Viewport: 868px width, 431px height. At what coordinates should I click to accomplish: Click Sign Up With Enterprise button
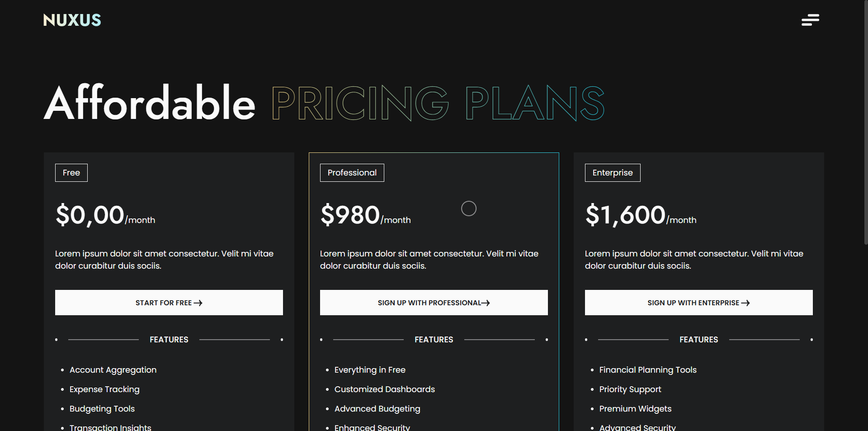(x=699, y=303)
